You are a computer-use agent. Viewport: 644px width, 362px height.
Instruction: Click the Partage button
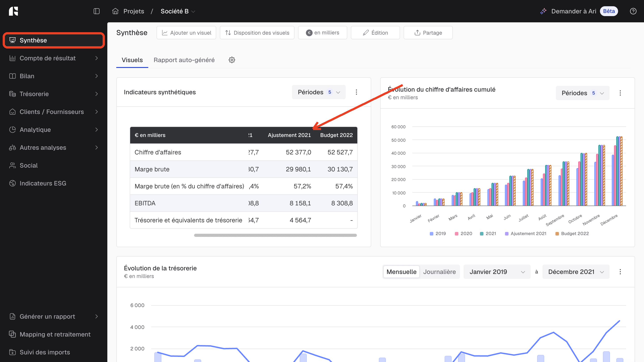[x=428, y=33]
